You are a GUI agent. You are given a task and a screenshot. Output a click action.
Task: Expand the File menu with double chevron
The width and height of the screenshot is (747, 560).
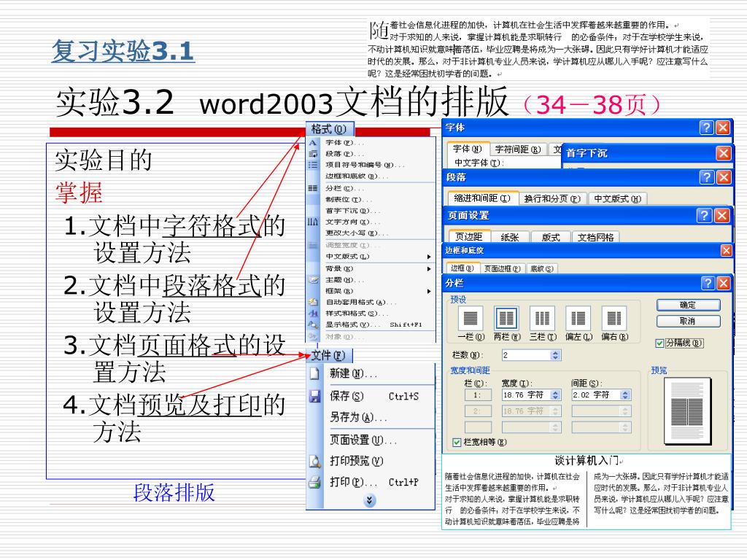369,500
